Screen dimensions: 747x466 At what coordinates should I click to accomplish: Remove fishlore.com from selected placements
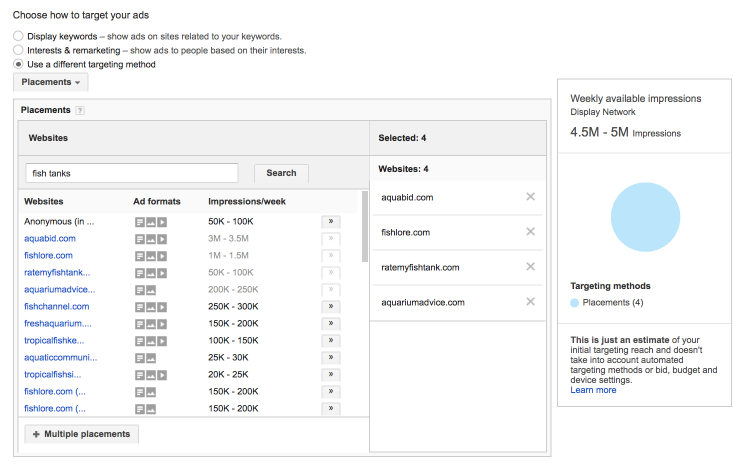[530, 232]
